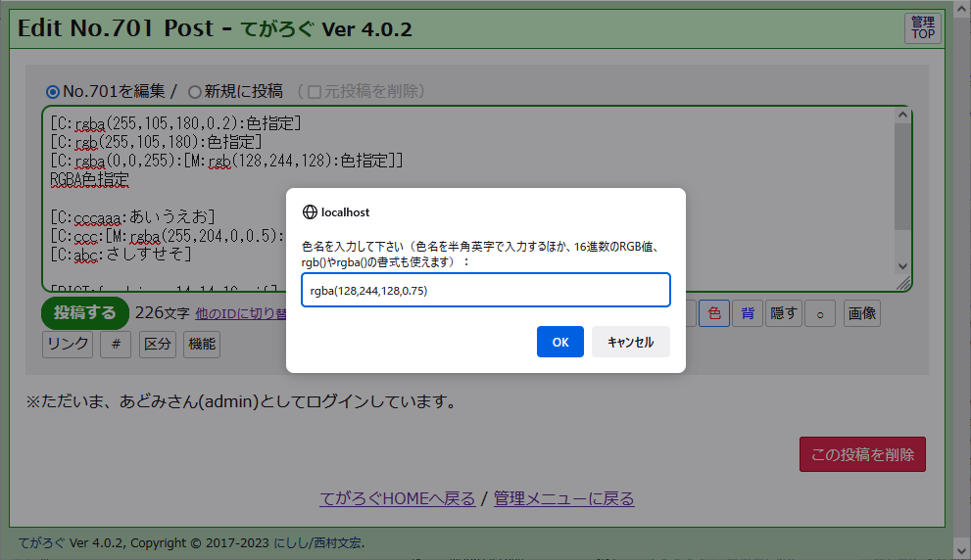Image resolution: width=971 pixels, height=560 pixels.
Task: Insert an image with 画像 button
Action: tap(861, 313)
